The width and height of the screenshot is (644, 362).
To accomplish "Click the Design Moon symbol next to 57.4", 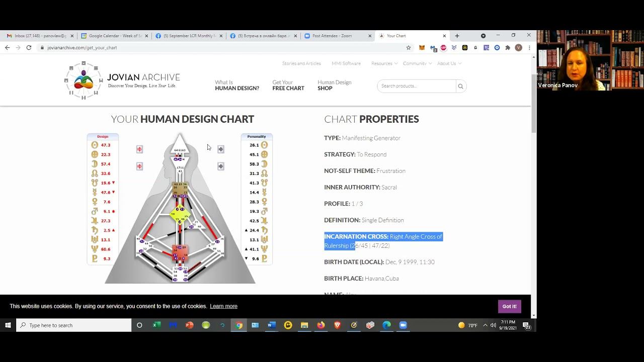I will [x=94, y=164].
